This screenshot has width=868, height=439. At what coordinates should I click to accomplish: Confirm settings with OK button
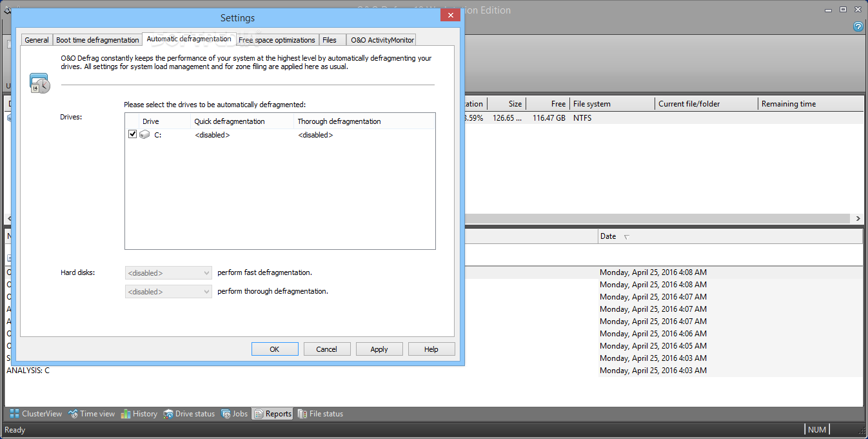pos(275,349)
